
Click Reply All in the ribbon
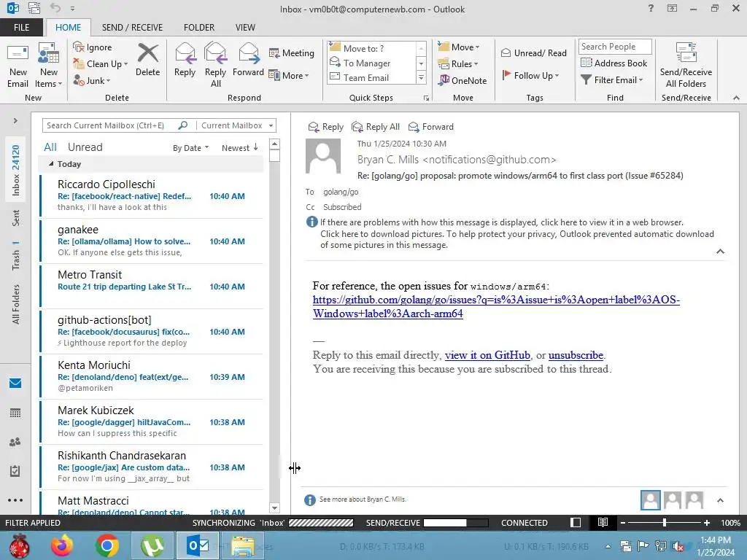216,66
